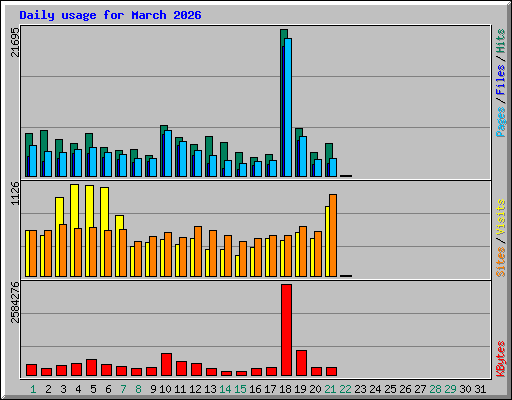This screenshot has height=400, width=512.
Task: Select the yellow Visits bar for day 6
Action: 104,209
